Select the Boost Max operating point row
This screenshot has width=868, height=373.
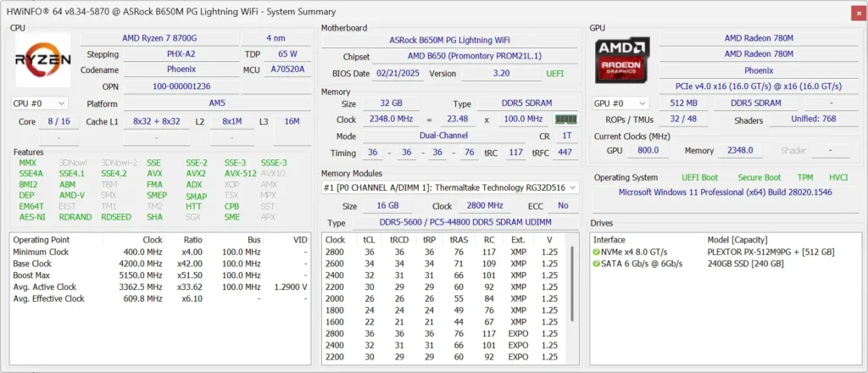point(160,275)
